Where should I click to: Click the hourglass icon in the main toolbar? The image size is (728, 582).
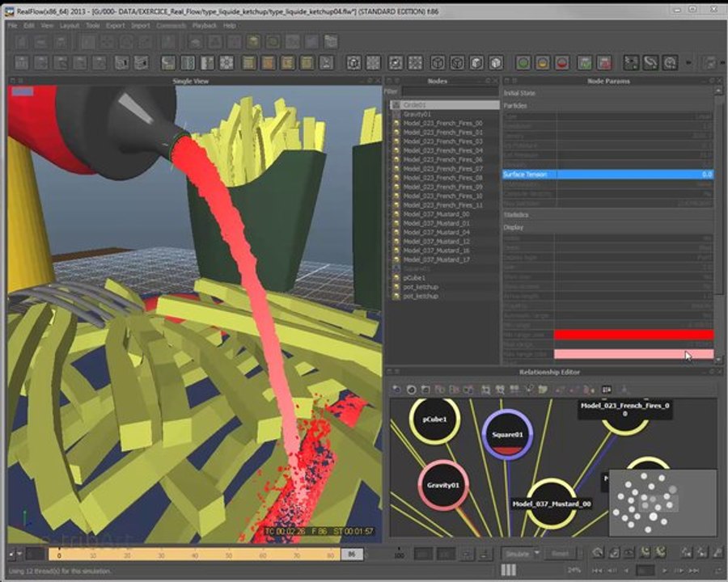[x=327, y=63]
